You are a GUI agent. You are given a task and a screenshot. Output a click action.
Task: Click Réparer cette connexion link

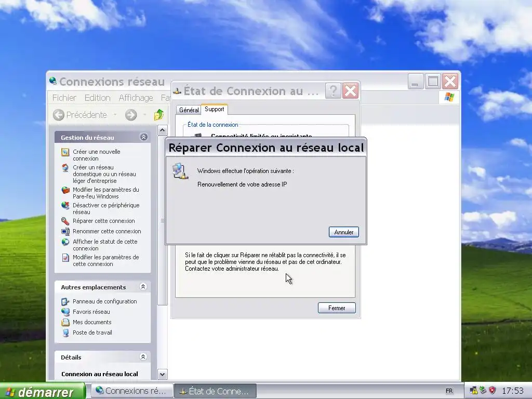point(103,221)
